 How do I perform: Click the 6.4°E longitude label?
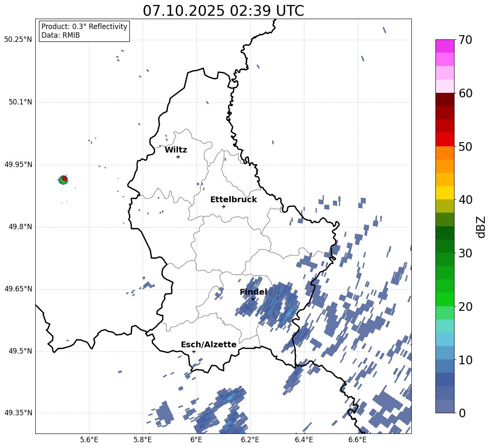click(304, 440)
